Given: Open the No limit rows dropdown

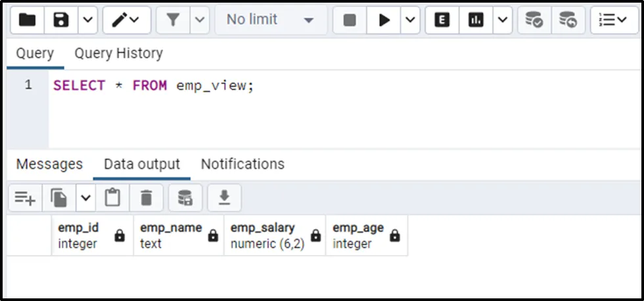Looking at the screenshot, I should point(270,20).
